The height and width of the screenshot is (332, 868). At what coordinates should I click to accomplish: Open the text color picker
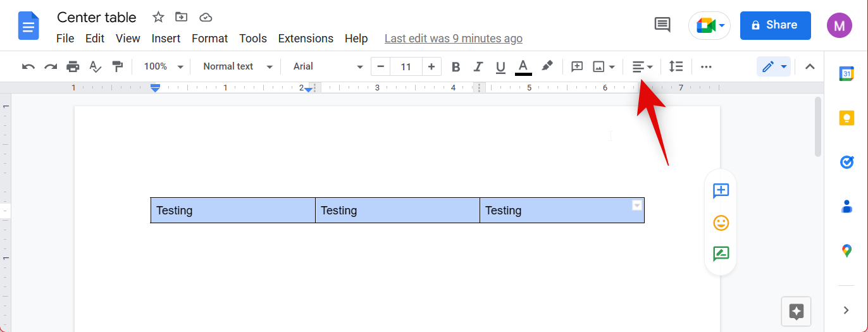click(x=523, y=66)
